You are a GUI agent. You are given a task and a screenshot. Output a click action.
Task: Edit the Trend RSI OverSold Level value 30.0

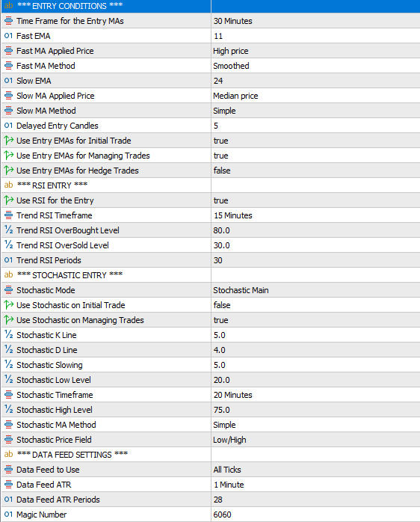(315, 245)
